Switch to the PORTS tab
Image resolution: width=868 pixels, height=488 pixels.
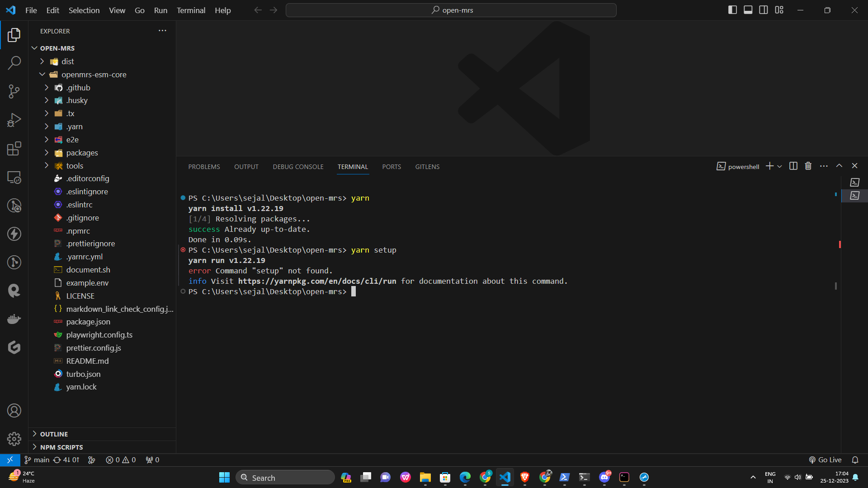pos(392,167)
